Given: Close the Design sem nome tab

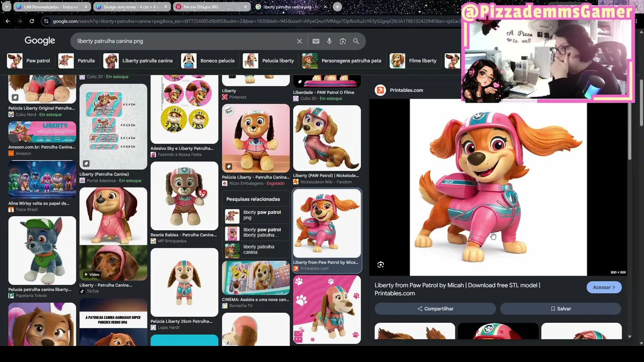Looking at the screenshot, I should pyautogui.click(x=166, y=7).
